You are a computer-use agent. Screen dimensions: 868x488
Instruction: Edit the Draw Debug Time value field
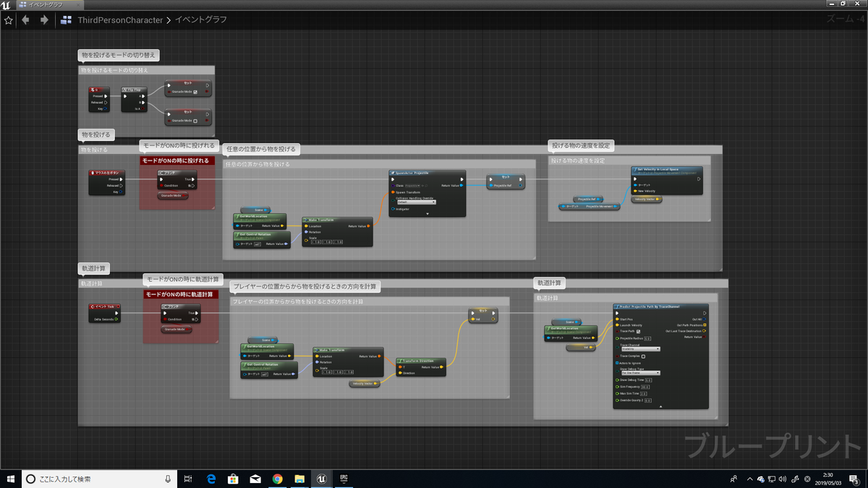(649, 380)
